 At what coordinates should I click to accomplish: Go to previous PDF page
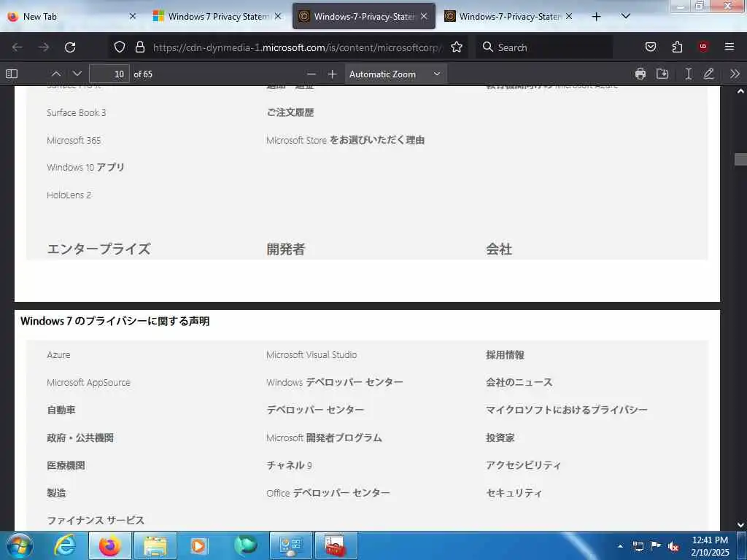pos(56,74)
